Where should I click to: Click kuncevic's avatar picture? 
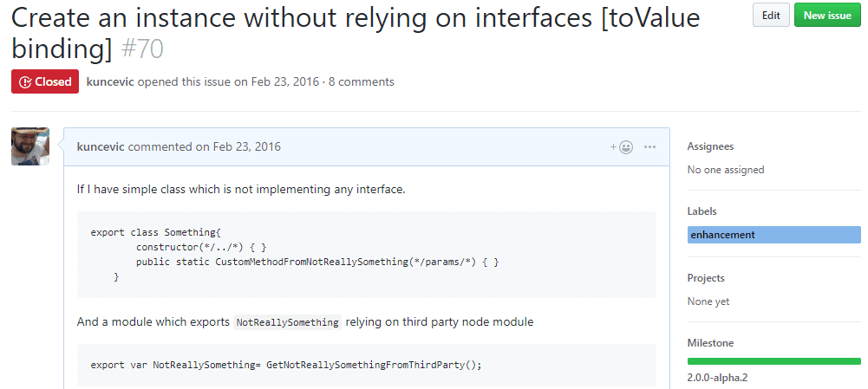pos(30,146)
